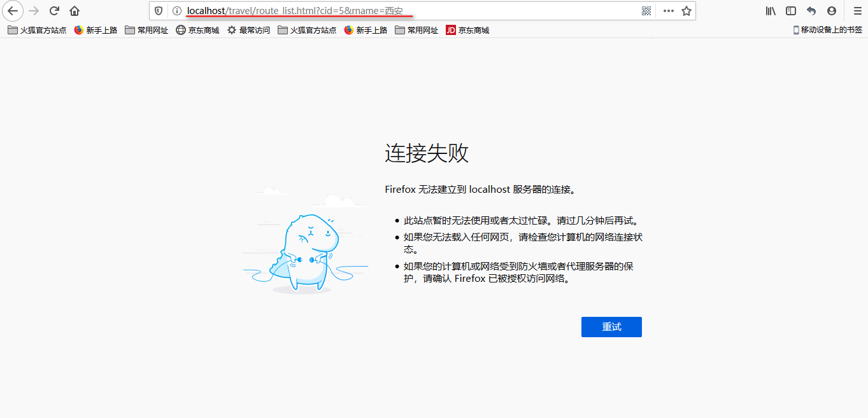Open second 火狐官方站点 bookmark folder
Screen dimensions: 868x418
pyautogui.click(x=307, y=30)
